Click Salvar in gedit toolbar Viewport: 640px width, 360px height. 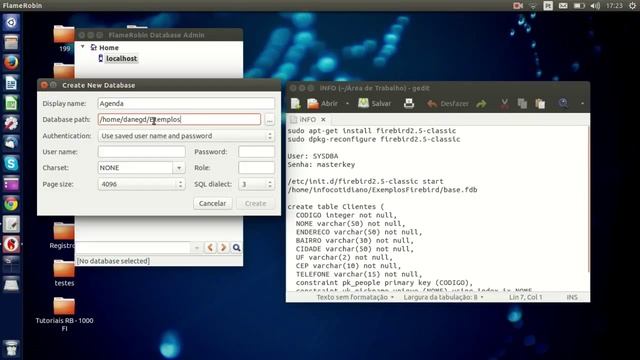point(375,104)
